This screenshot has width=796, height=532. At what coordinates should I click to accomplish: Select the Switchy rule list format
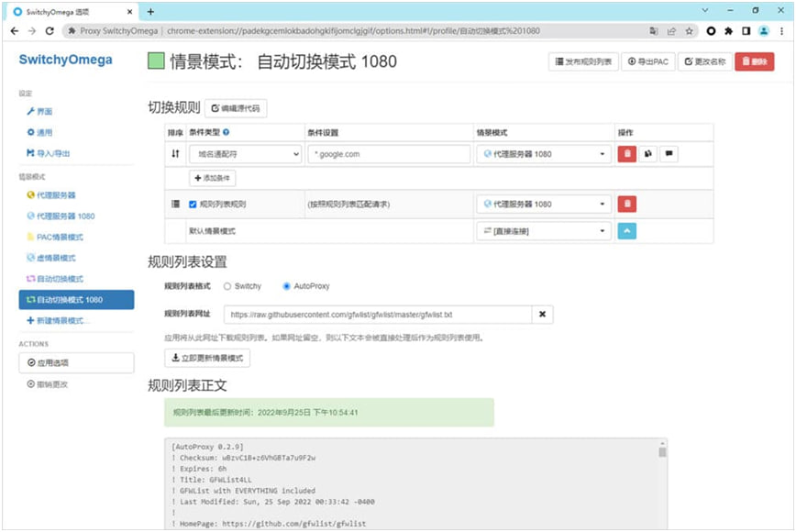[227, 286]
